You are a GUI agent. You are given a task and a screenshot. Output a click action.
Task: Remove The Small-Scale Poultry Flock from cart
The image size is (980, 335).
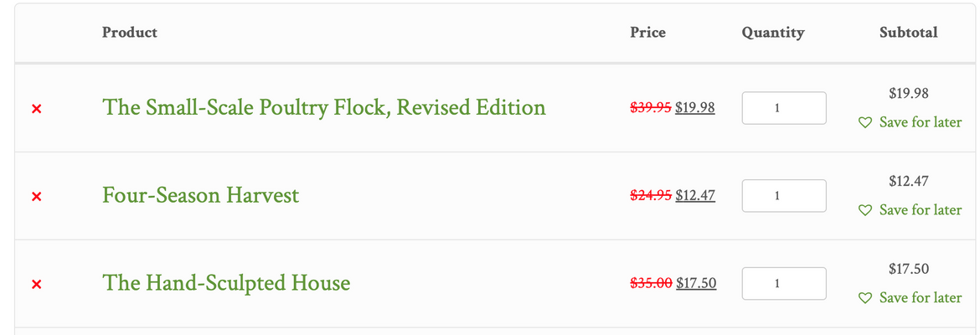coord(36,109)
